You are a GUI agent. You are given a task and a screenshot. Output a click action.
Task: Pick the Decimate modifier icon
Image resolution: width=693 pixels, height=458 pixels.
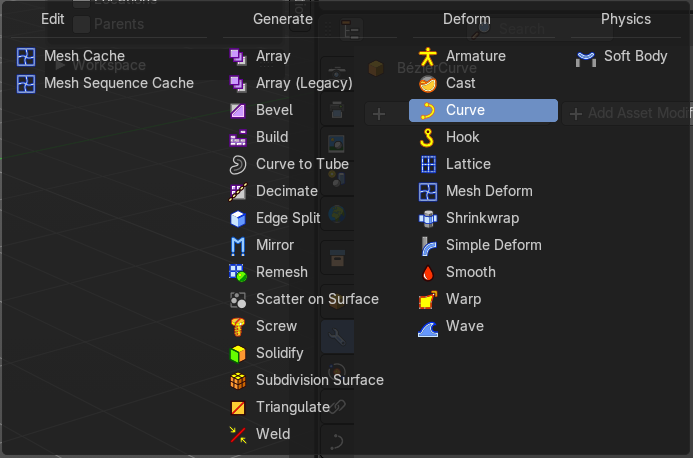pos(238,191)
